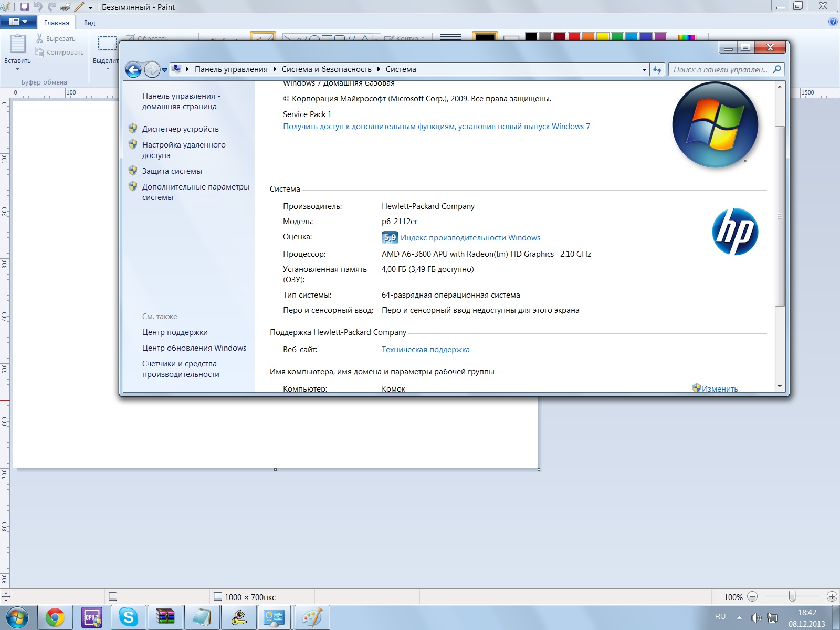Click Вырезать in the Paint ribbon

pos(56,39)
